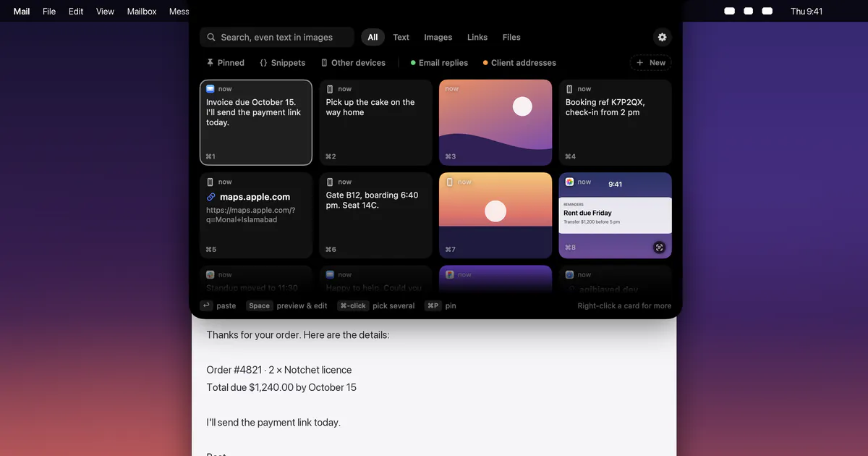Click the Mail app icon on invoice card
Screen dimensions: 868x456
pos(210,89)
